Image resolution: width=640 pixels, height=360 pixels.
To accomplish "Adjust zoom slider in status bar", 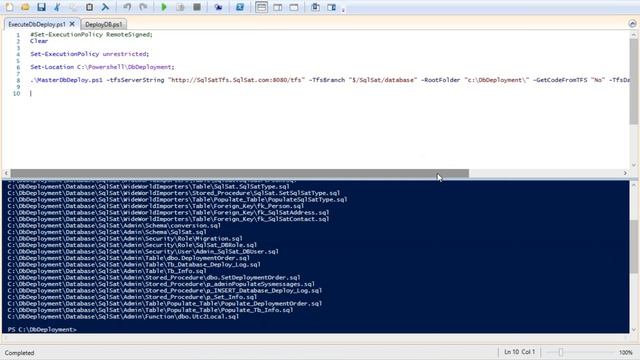I will [x=561, y=352].
